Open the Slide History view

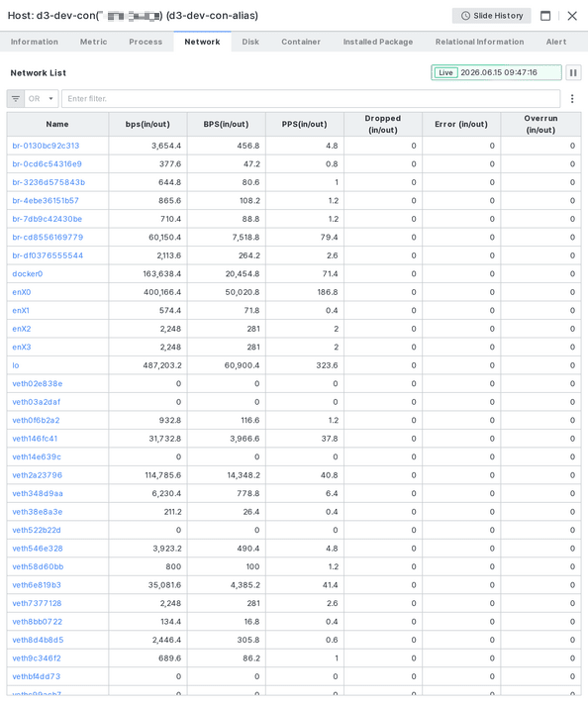[492, 16]
